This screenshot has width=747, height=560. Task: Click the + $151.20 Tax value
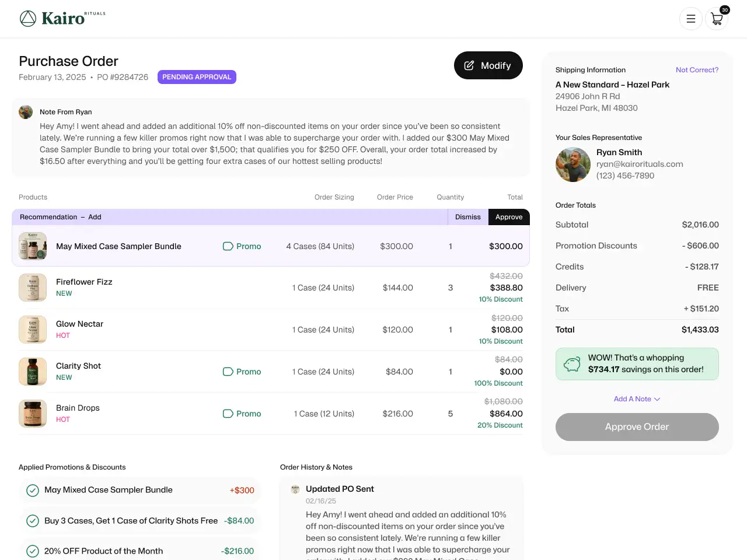click(701, 309)
